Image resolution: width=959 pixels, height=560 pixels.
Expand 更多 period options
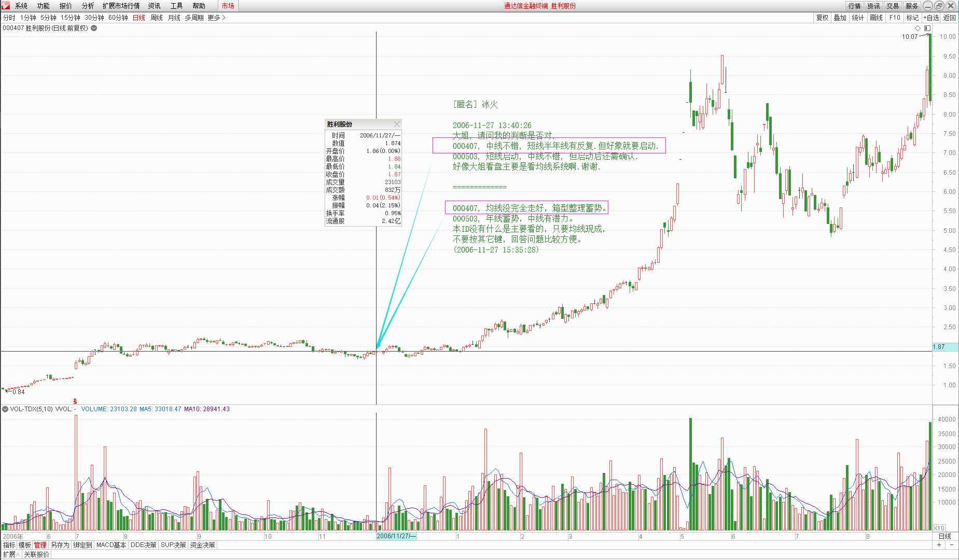coord(216,18)
